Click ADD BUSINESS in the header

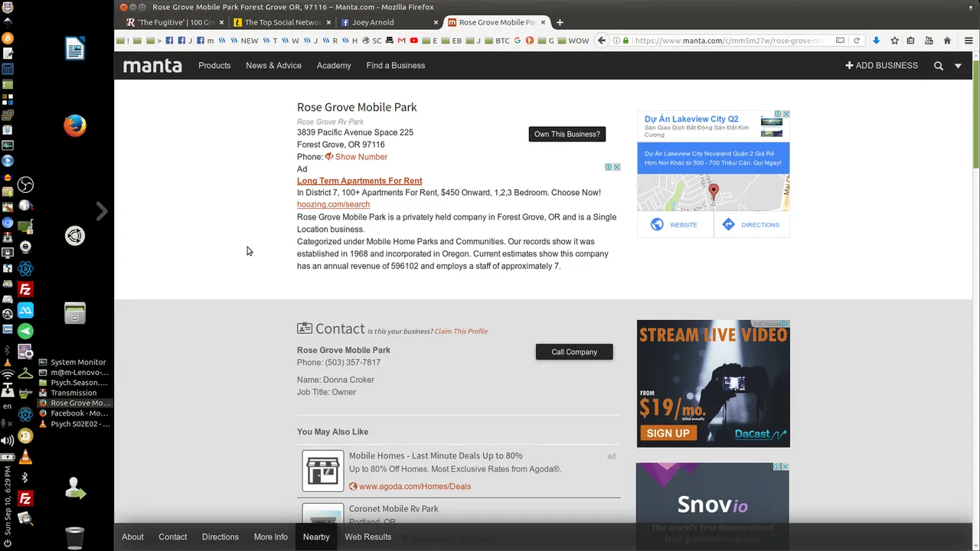click(x=881, y=66)
